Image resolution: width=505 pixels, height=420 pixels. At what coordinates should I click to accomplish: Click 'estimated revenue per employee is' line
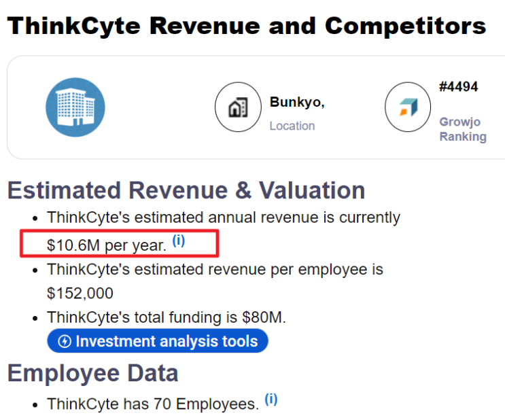pos(215,269)
